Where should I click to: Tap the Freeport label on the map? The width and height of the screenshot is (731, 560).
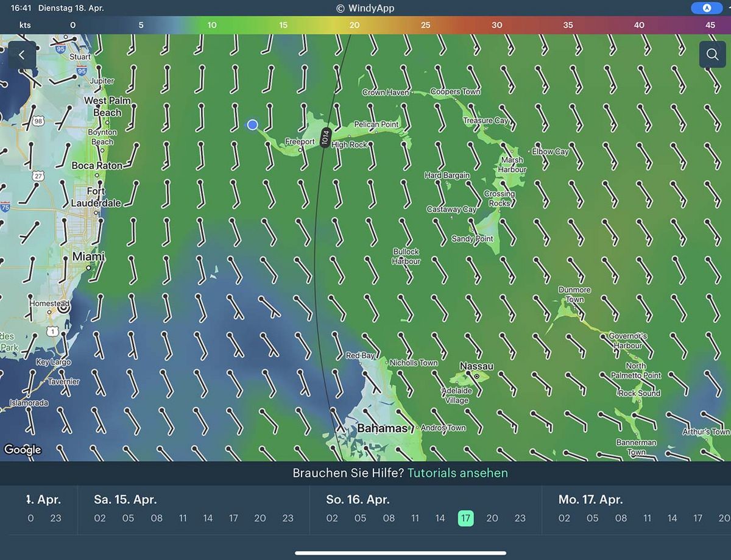click(x=300, y=142)
